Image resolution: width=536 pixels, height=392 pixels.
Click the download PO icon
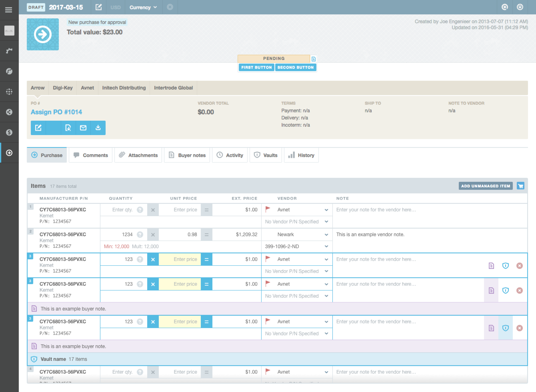point(98,128)
